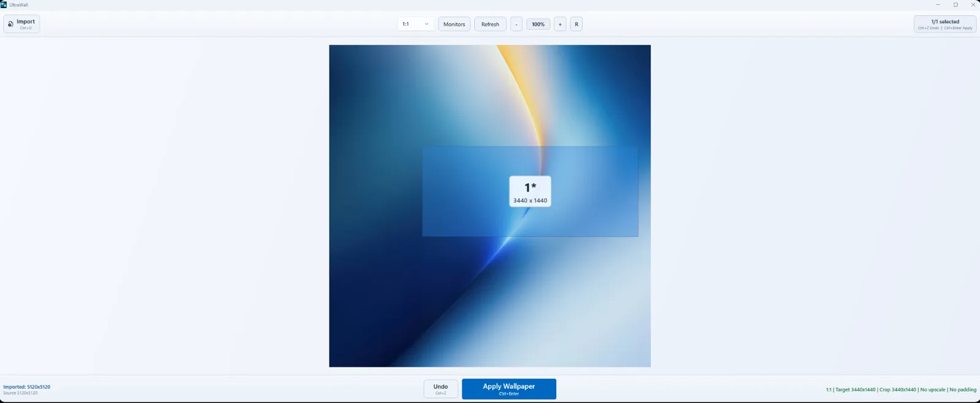
Task: Click the No padding status text
Action: tap(963, 390)
